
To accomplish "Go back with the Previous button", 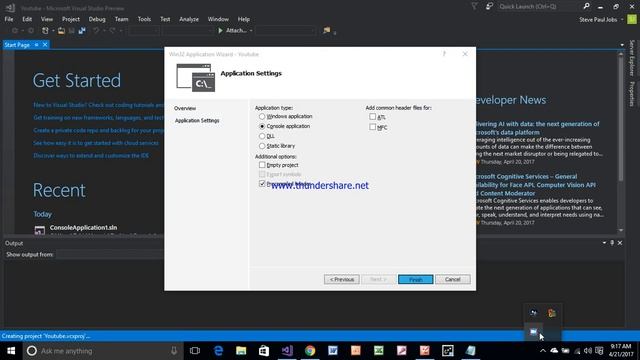I will click(342, 279).
